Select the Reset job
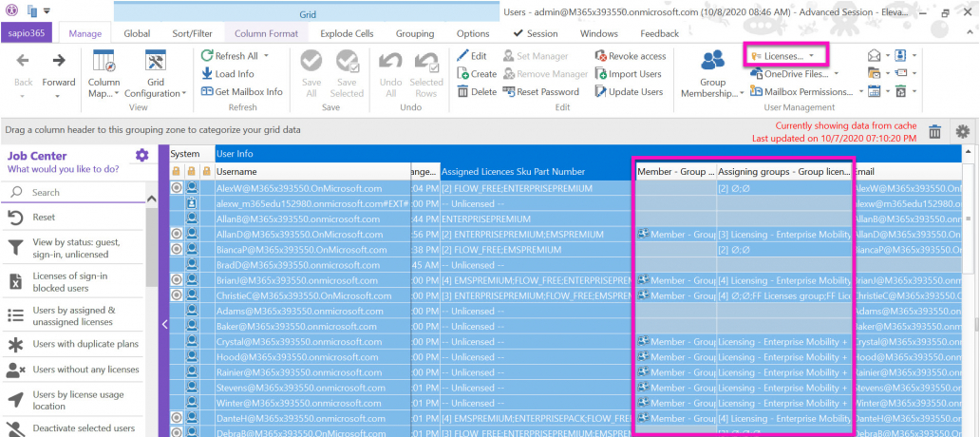The image size is (980, 437). click(74, 217)
